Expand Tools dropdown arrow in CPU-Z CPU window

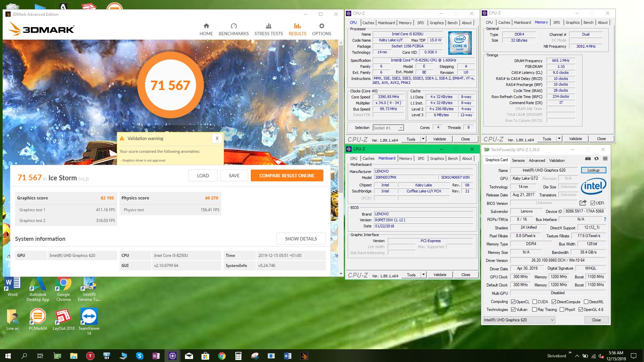[423, 139]
